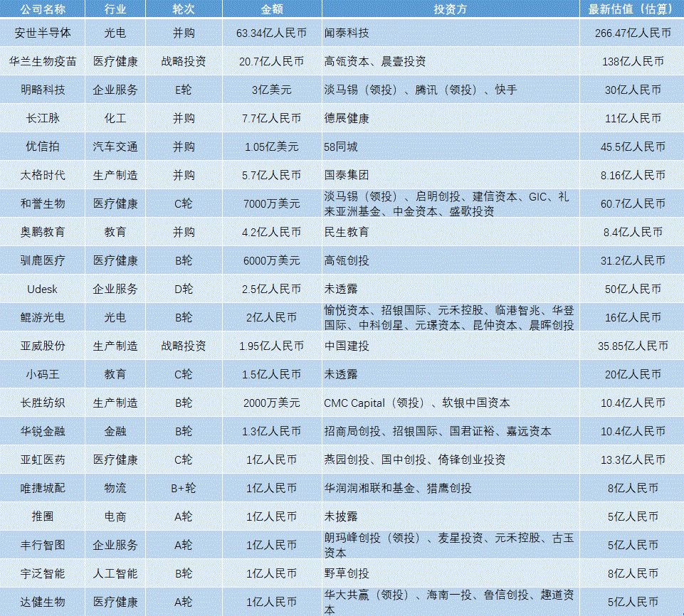Click company name 唯捷城配

[x=42, y=488]
